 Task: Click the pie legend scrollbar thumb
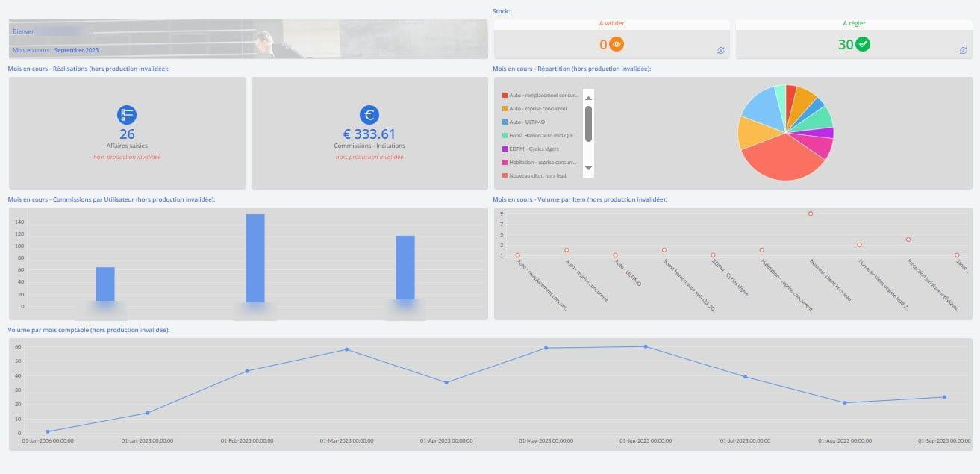[588, 123]
